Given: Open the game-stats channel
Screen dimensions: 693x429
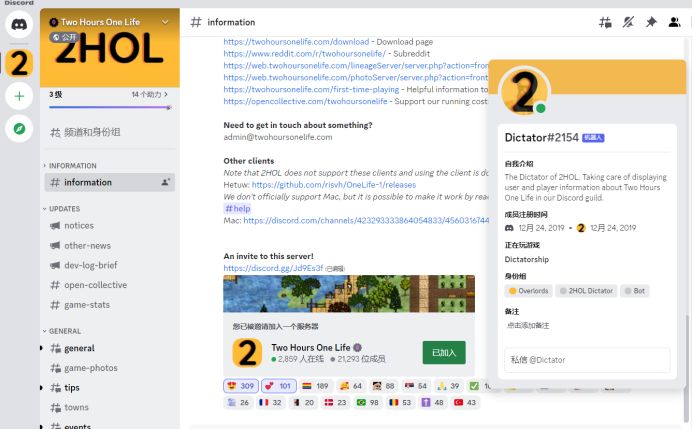Looking at the screenshot, I should click(x=110, y=305).
